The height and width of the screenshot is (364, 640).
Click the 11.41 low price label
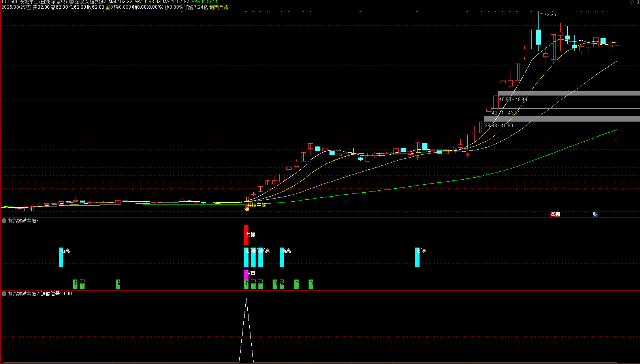[x=29, y=209]
